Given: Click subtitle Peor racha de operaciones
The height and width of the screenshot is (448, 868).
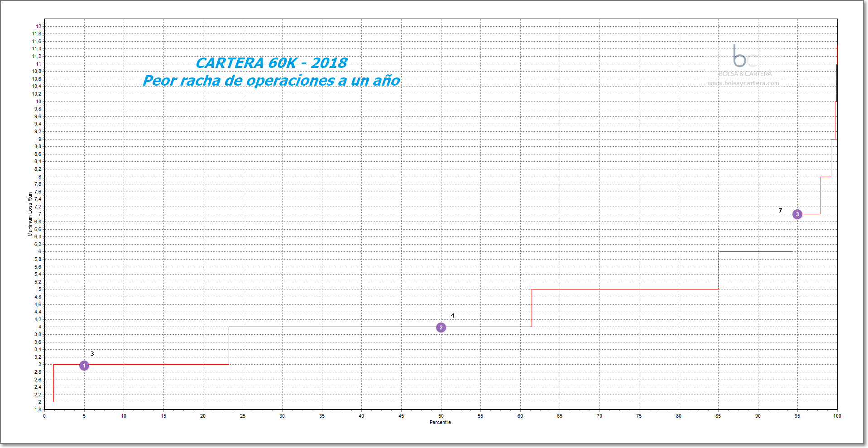Looking at the screenshot, I should point(271,81).
